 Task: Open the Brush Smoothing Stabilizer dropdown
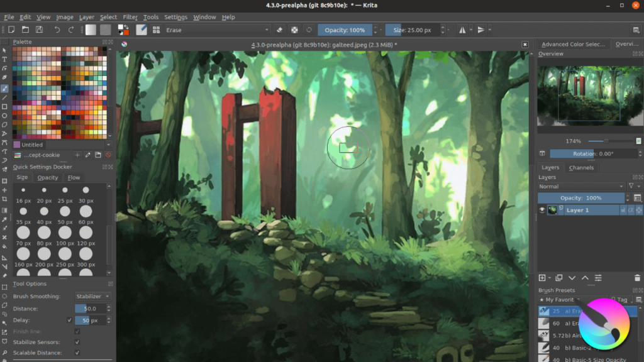click(x=93, y=297)
